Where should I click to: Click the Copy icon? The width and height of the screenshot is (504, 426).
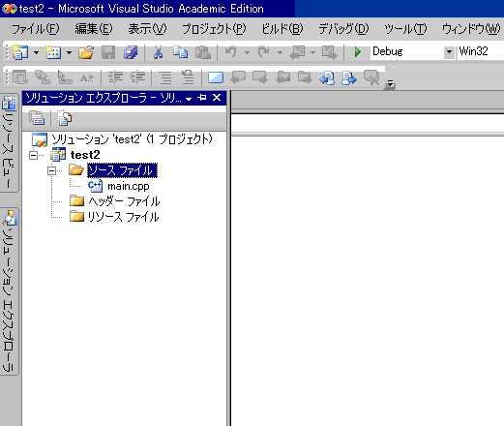coord(181,52)
